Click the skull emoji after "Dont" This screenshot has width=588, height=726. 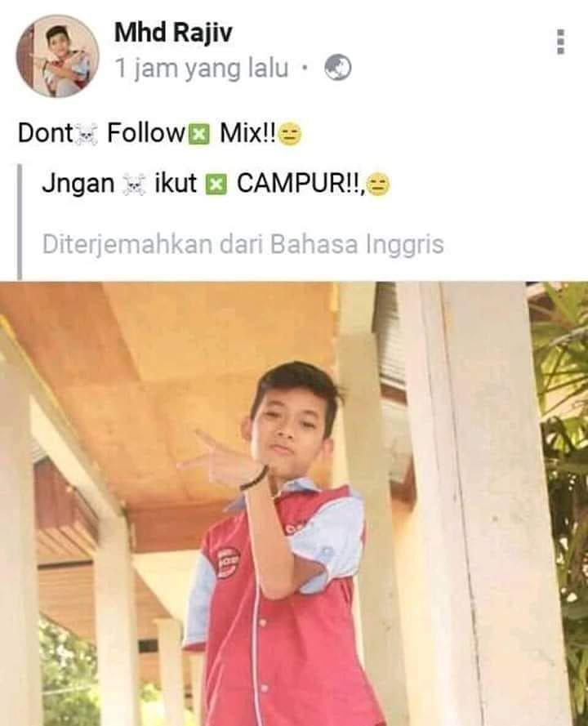(87, 136)
